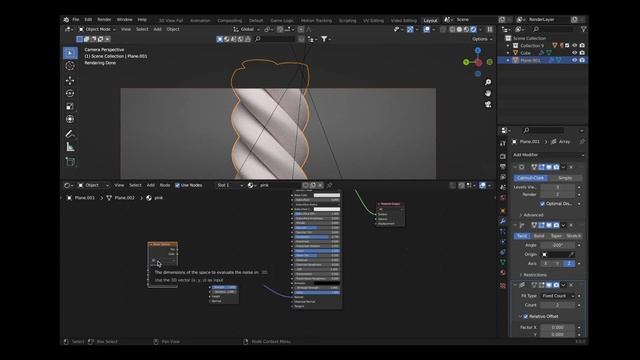The image size is (640, 360).
Task: Open the Add Modifier dropdown
Action: coord(548,155)
